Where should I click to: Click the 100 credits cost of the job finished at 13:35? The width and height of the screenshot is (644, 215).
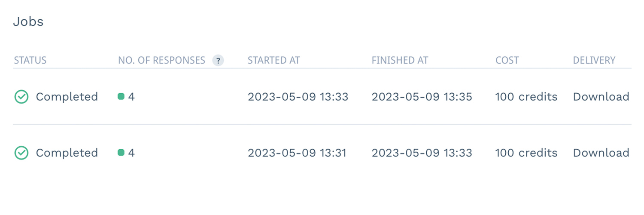pyautogui.click(x=526, y=97)
